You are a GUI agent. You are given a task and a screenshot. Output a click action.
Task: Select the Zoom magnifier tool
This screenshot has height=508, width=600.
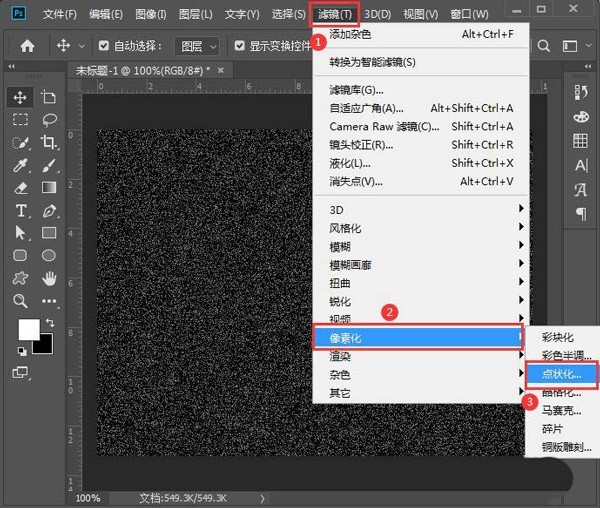click(20, 301)
